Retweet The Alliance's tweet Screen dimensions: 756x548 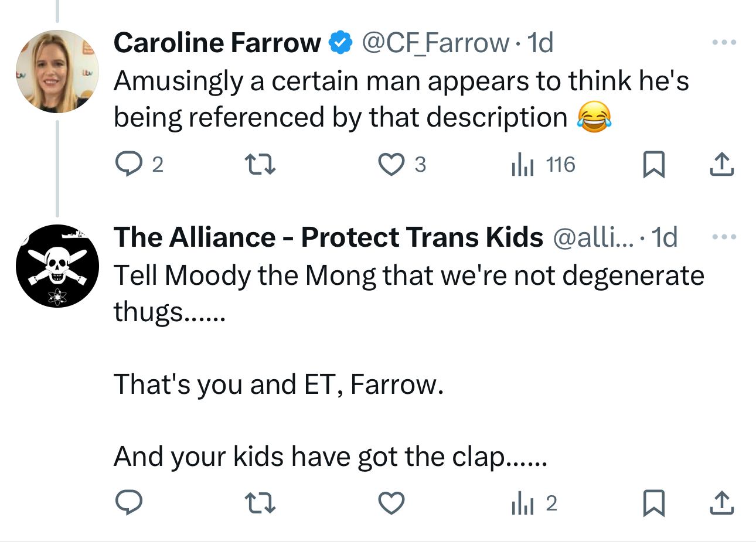pos(260,503)
